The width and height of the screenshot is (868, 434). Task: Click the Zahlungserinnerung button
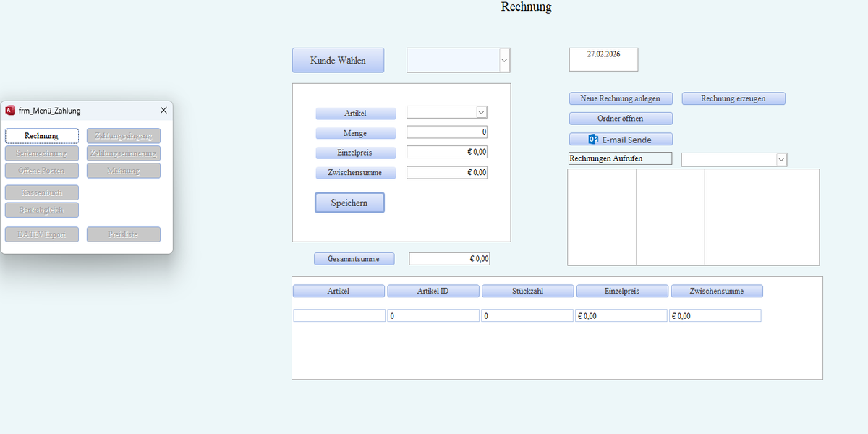pyautogui.click(x=124, y=153)
